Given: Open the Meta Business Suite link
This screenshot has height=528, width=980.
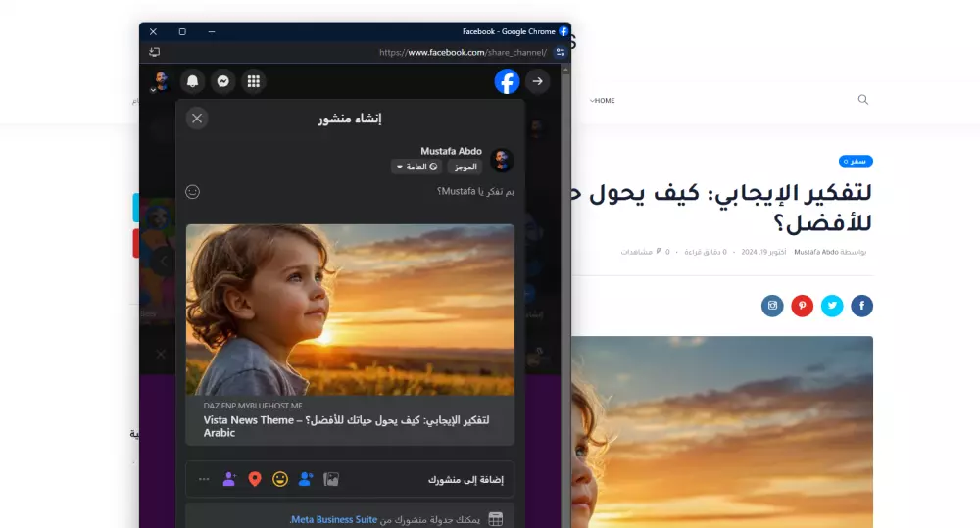Looking at the screenshot, I should [334, 519].
